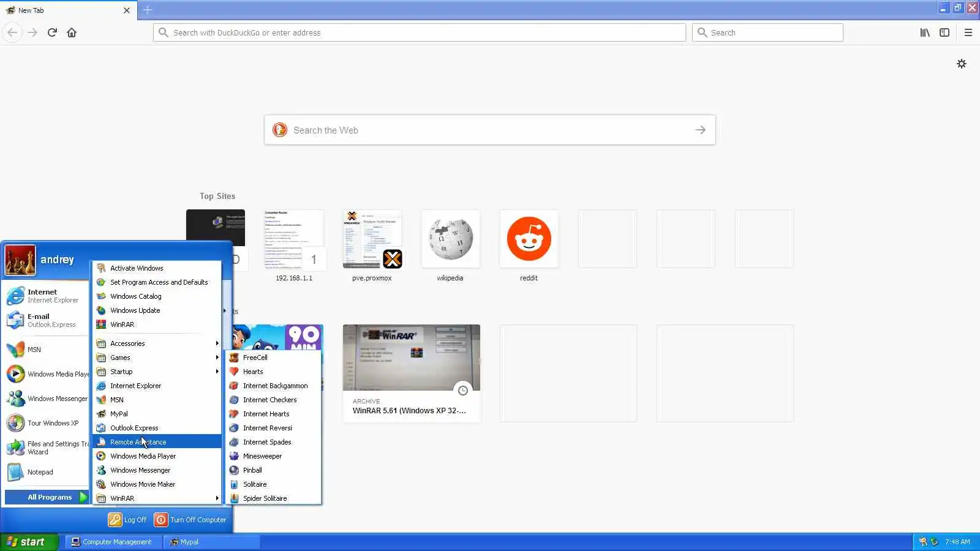Start Minesweeper from the Games list
Image resolution: width=980 pixels, height=551 pixels.
(x=273, y=456)
